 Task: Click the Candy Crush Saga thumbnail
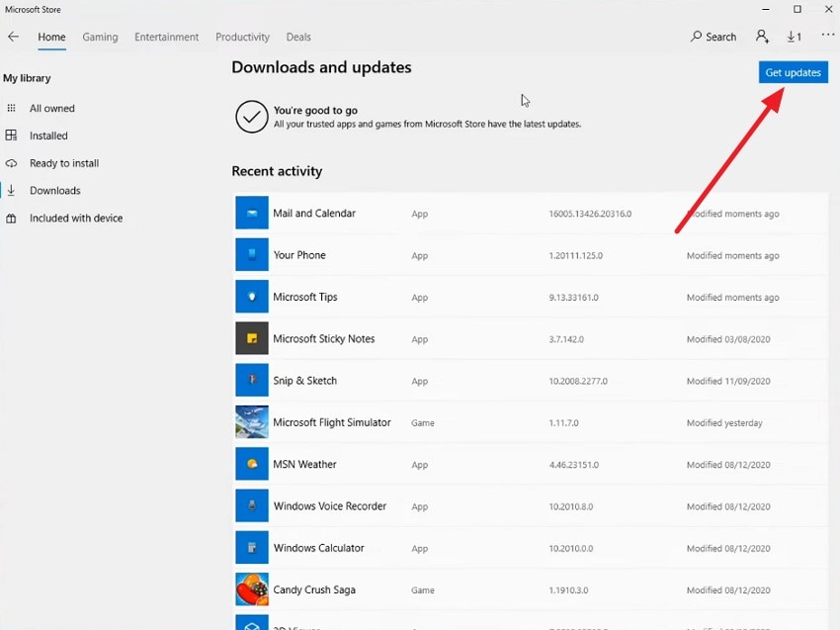[252, 589]
